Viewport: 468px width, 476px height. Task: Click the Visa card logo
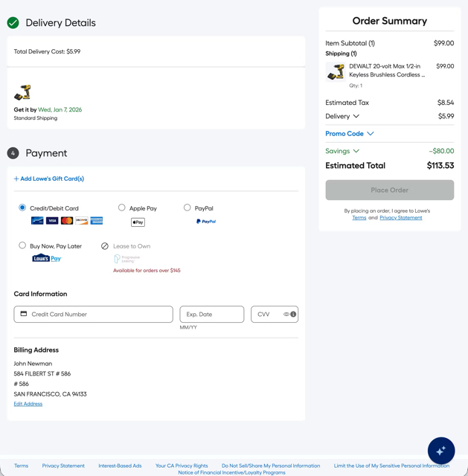(x=52, y=221)
